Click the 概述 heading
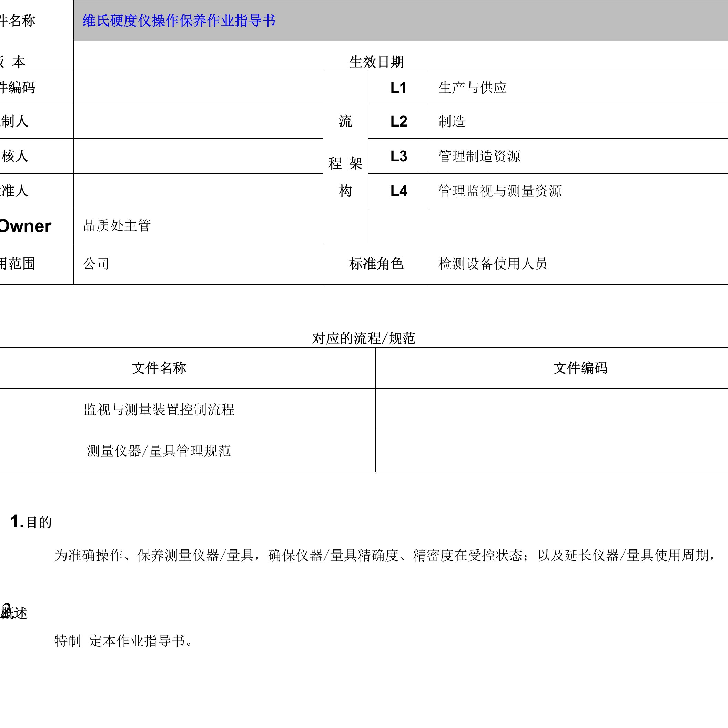728x728 pixels. (14, 614)
